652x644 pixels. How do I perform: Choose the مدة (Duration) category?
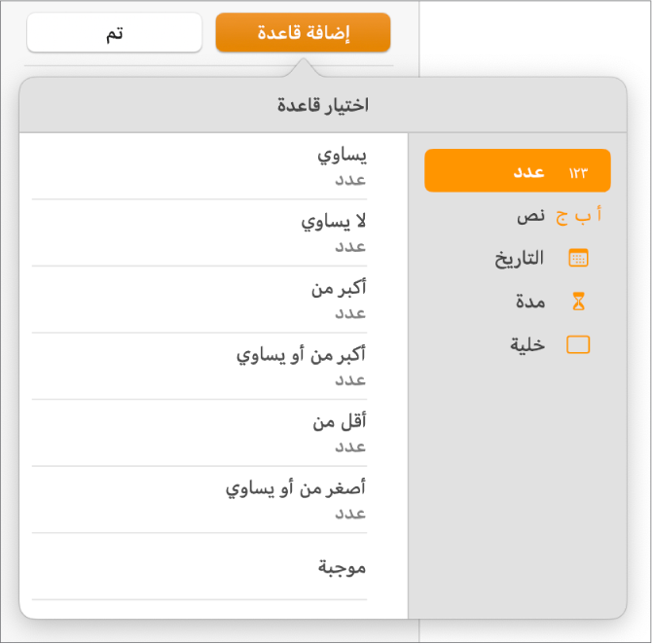pyautogui.click(x=530, y=302)
